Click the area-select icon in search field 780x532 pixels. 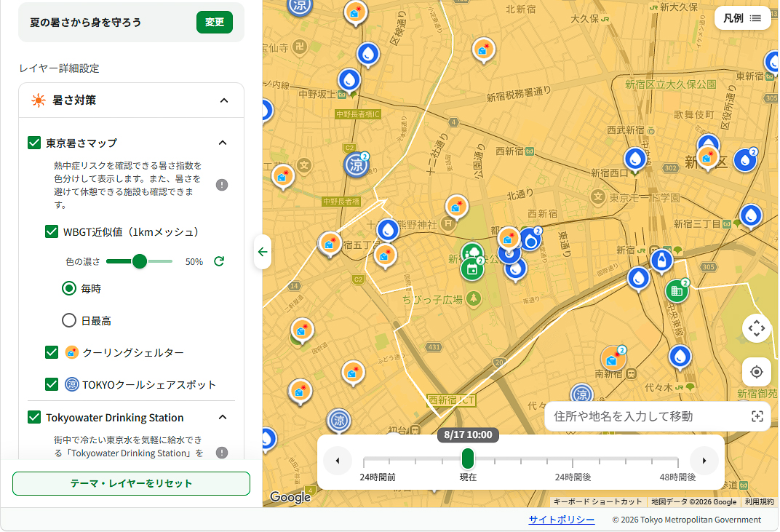point(757,416)
